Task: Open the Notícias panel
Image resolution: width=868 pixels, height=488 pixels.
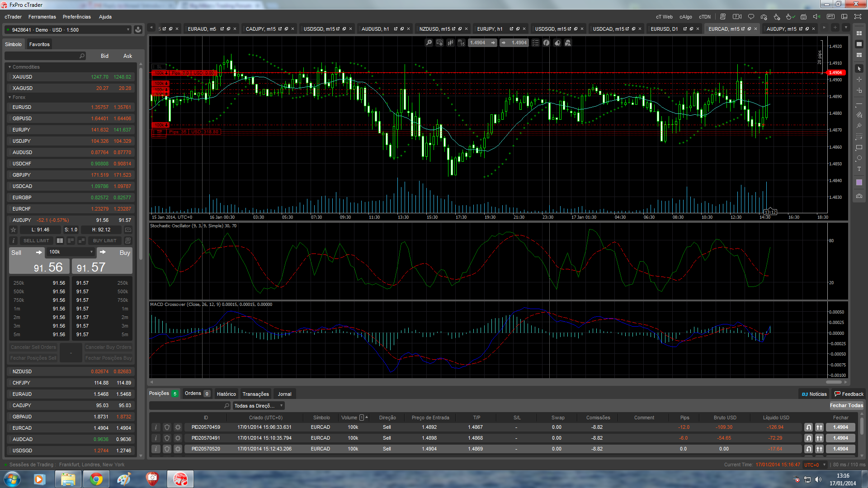Action: coord(814,394)
